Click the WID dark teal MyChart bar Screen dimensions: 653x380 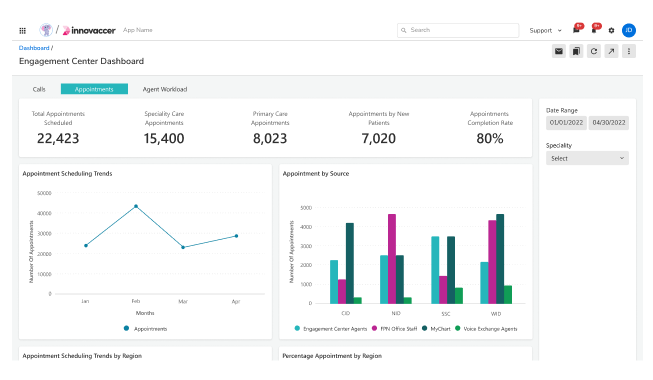pos(500,259)
